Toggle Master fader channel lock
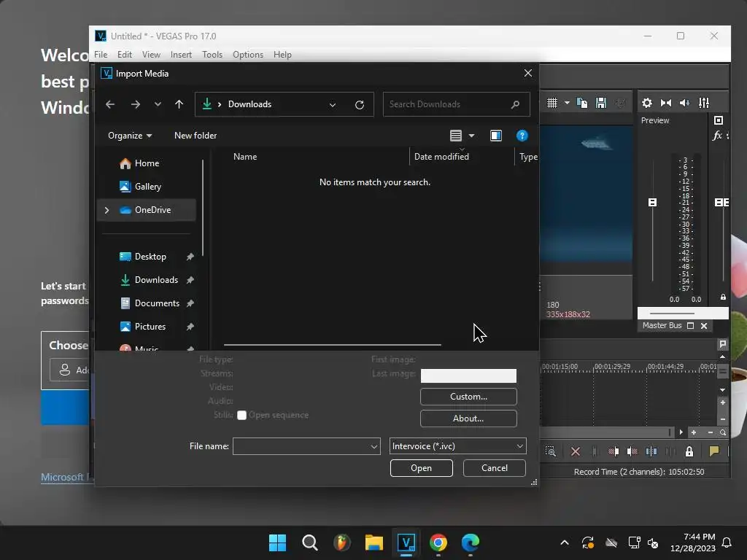The height and width of the screenshot is (560, 747). coord(723,297)
